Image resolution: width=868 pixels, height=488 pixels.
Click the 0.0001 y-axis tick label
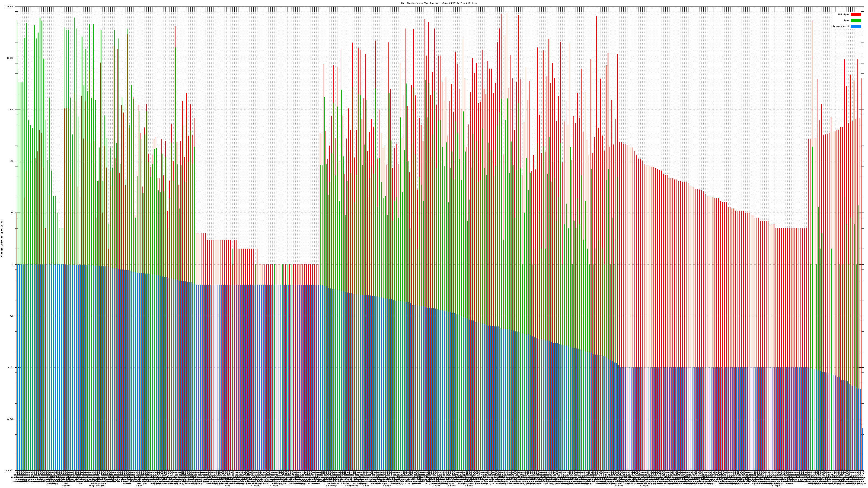(10, 470)
